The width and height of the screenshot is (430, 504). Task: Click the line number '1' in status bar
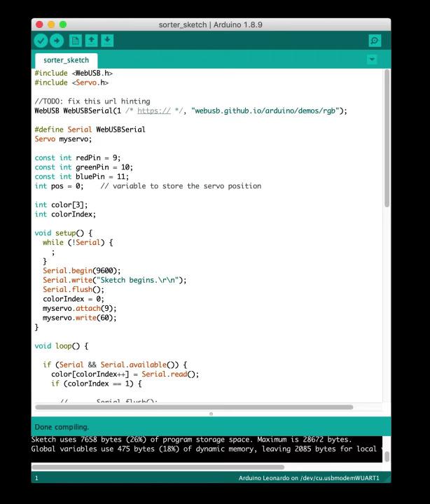pyautogui.click(x=36, y=478)
